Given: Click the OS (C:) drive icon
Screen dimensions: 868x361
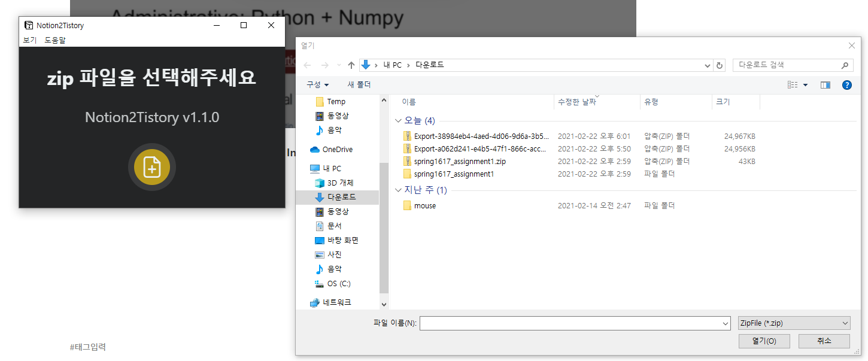Looking at the screenshot, I should [x=320, y=284].
